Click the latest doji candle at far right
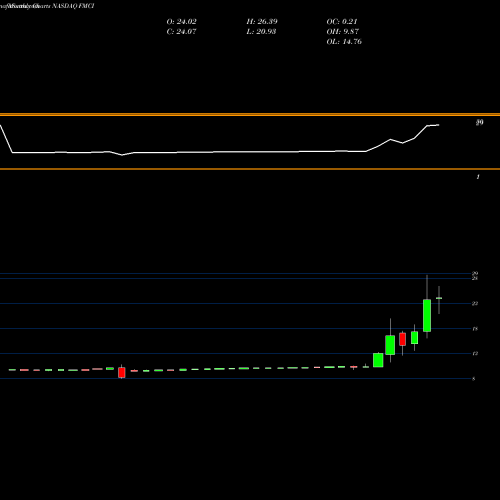 click(x=439, y=298)
